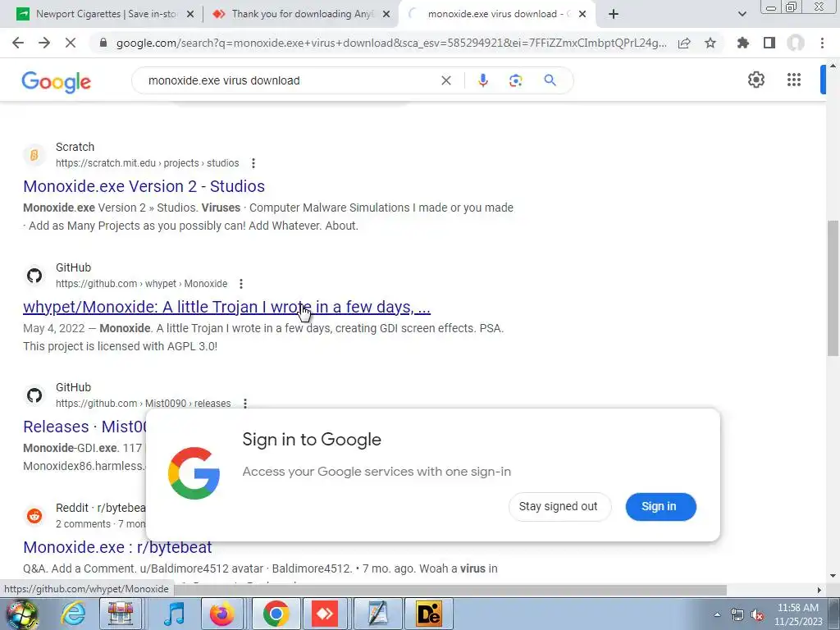This screenshot has height=630, width=840.
Task: Click the Sign in button
Action: tap(660, 507)
